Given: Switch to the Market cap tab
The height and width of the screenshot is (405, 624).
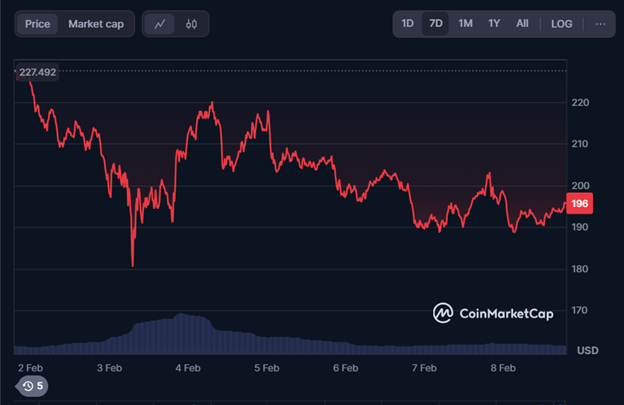Looking at the screenshot, I should point(96,24).
